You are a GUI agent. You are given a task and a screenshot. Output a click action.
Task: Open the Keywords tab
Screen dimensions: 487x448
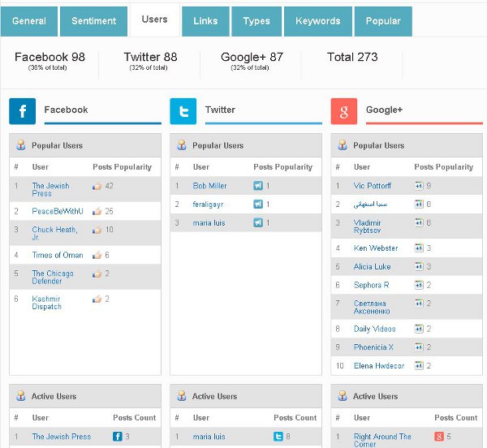pos(318,21)
